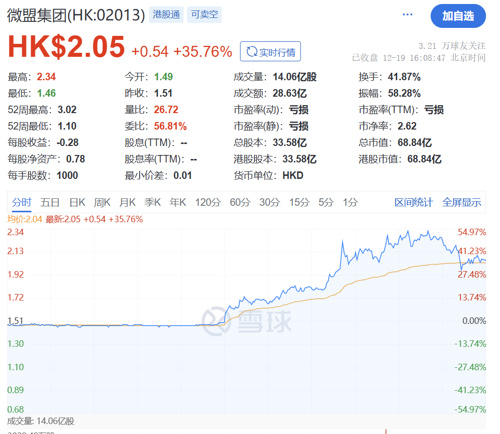Select the 5分 interval tab

pyautogui.click(x=326, y=202)
